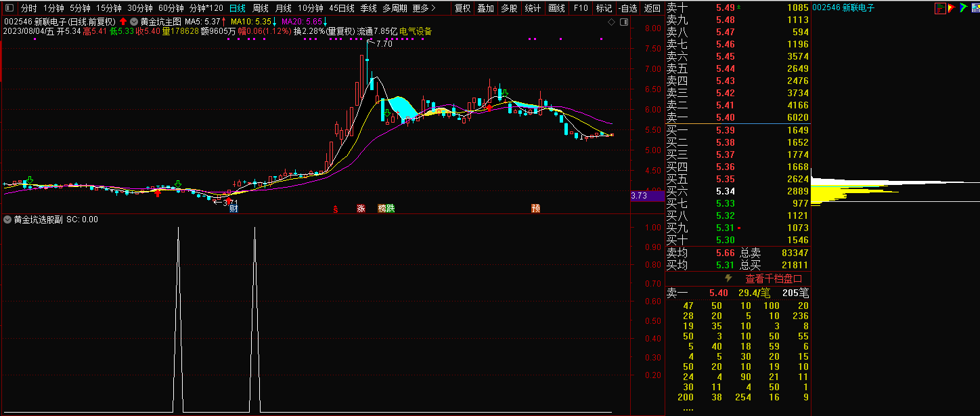
Task: Select the 60分钟 period tab
Action: (x=171, y=9)
